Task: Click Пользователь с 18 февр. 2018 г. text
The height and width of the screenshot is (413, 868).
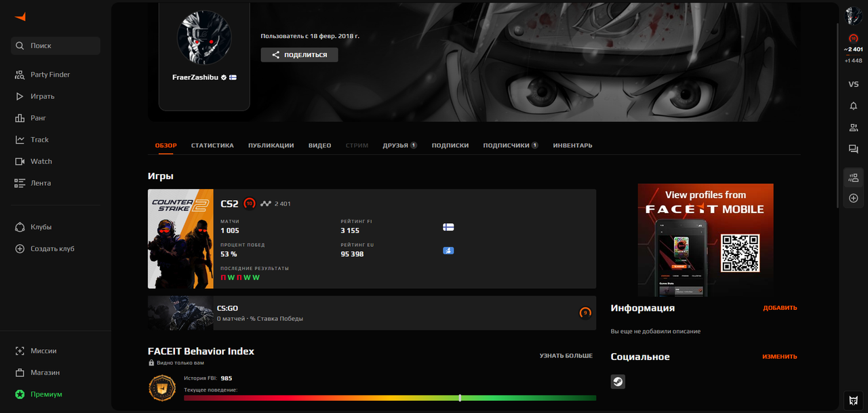Action: point(310,36)
